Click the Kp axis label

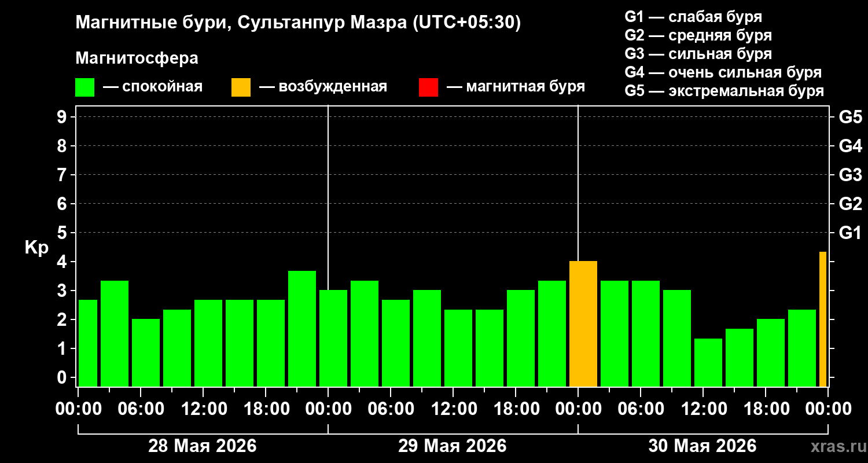tap(36, 248)
